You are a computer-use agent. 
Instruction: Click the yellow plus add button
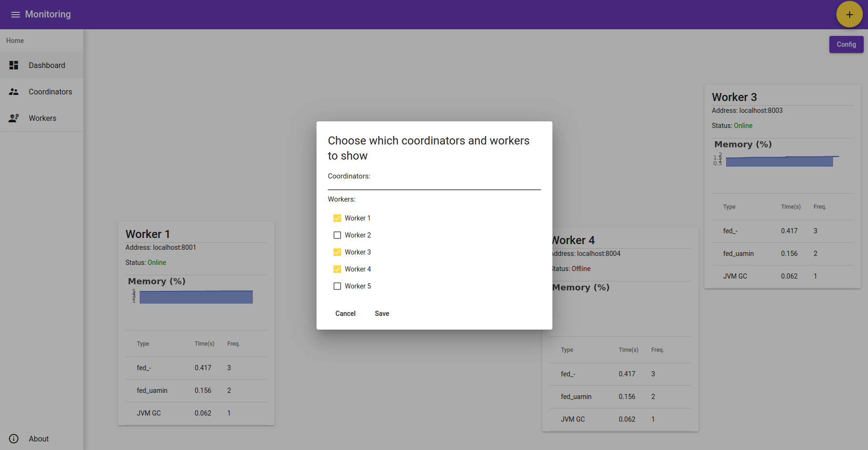(849, 15)
